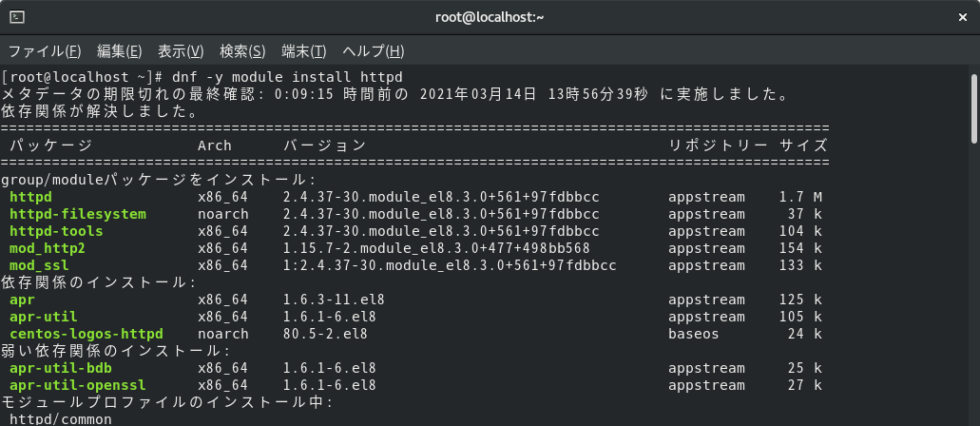Click the apr-util-openssl package name

point(78,385)
